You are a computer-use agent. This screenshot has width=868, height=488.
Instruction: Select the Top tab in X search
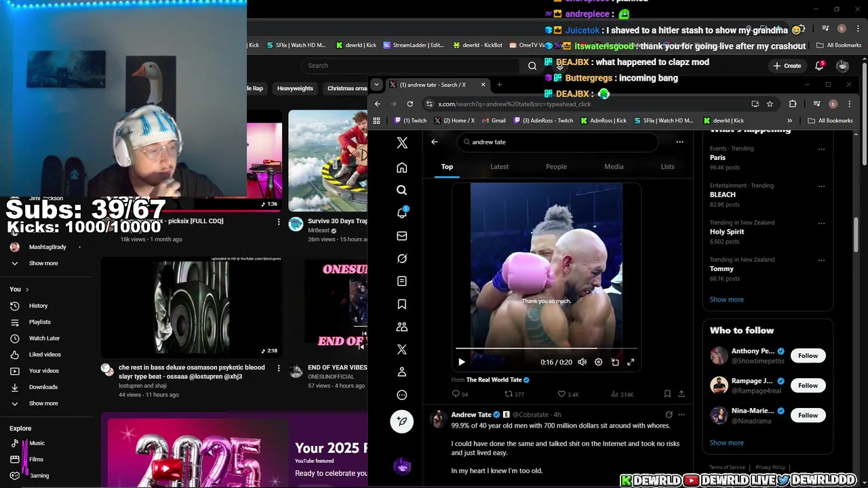pos(447,167)
